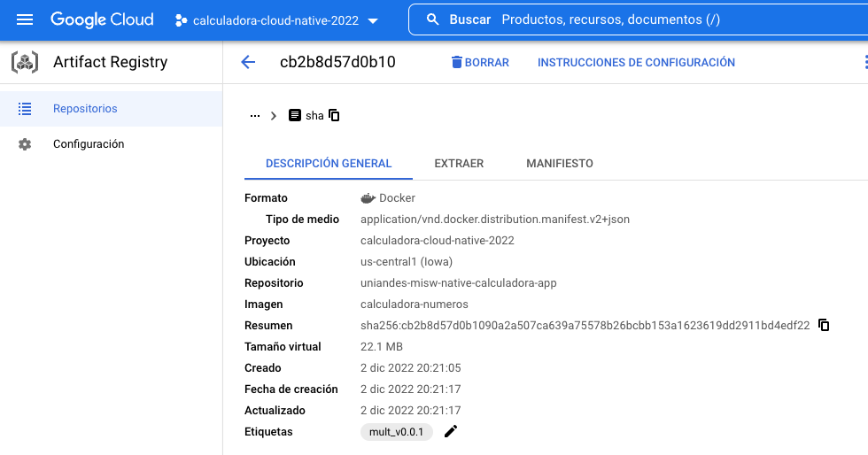Image resolution: width=868 pixels, height=455 pixels.
Task: Click the us-central1 (Iowa) location value
Action: [407, 262]
